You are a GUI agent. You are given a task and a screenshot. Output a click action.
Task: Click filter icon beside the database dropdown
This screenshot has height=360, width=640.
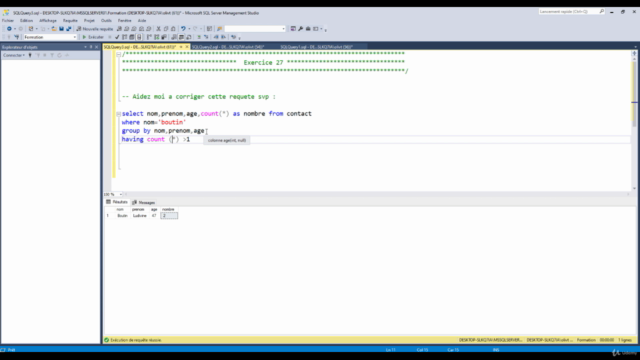pos(16,37)
